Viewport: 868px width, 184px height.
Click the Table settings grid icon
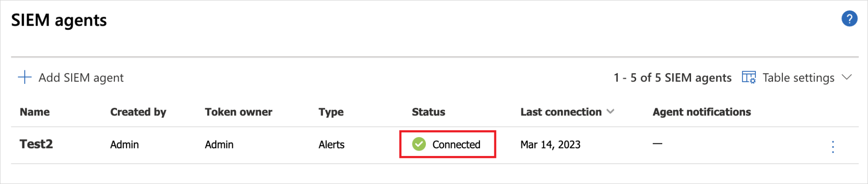(x=748, y=78)
